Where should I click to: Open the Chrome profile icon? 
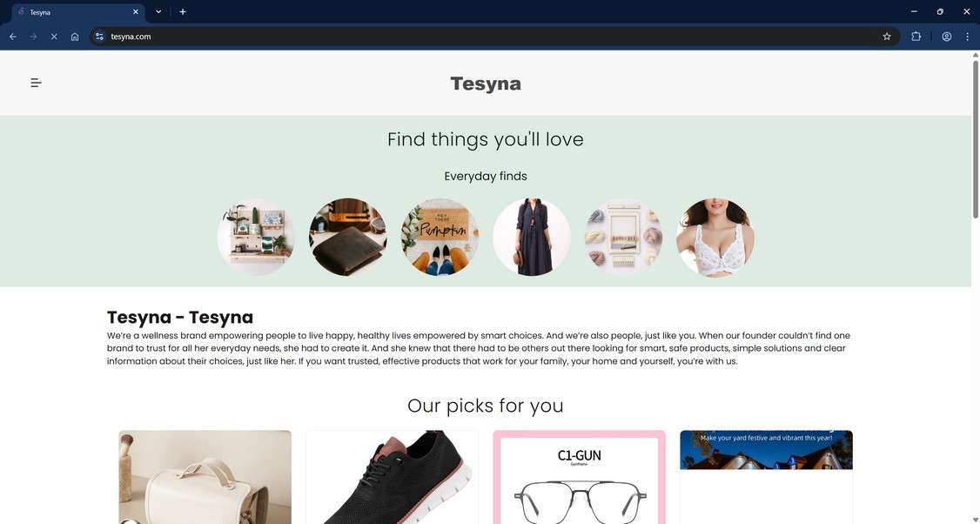point(946,37)
